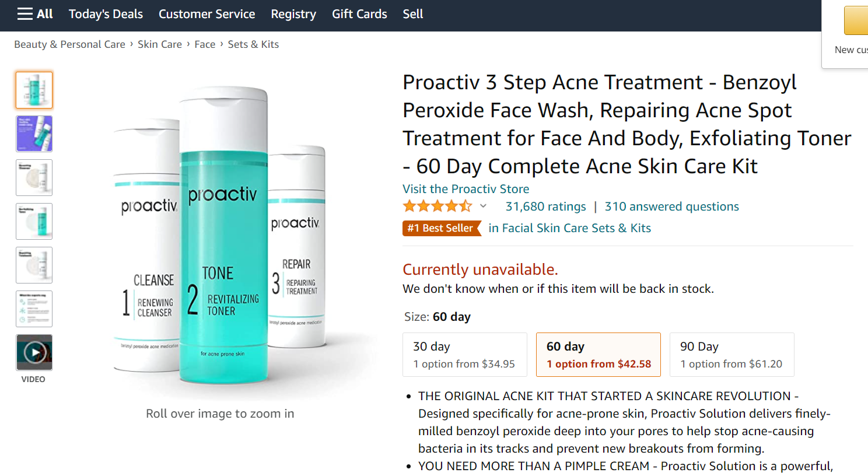Open Gift Cards from top navigation

point(359,14)
